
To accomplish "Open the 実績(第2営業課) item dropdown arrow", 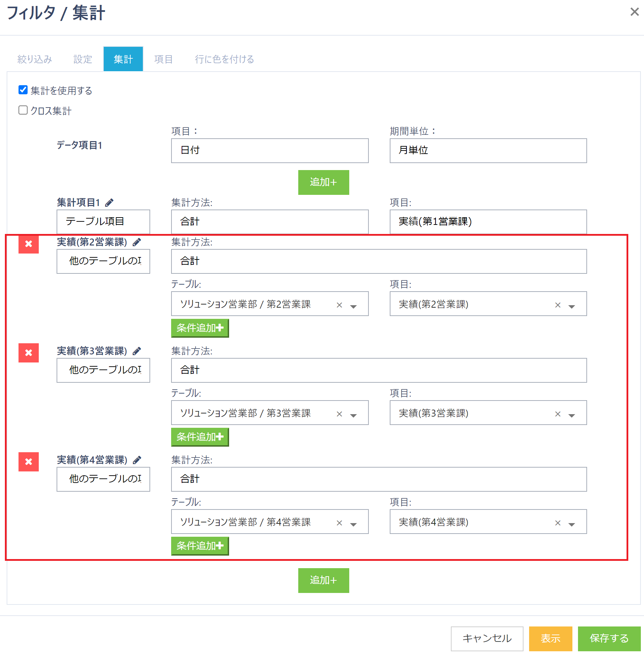I will (572, 306).
